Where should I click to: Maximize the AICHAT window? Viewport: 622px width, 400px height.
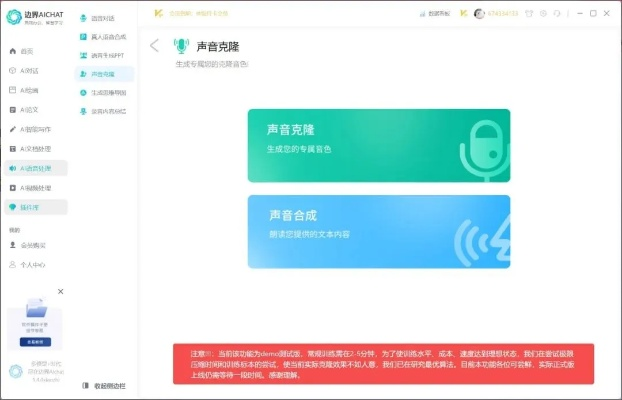tap(593, 13)
